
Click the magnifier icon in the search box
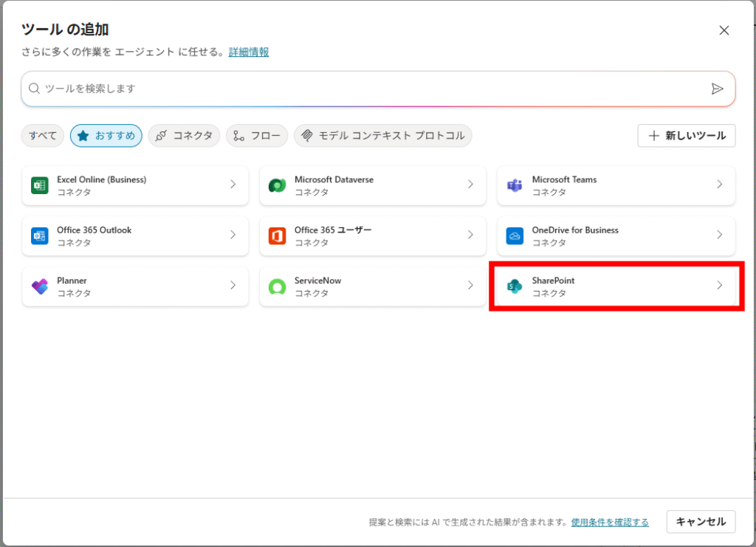[34, 88]
